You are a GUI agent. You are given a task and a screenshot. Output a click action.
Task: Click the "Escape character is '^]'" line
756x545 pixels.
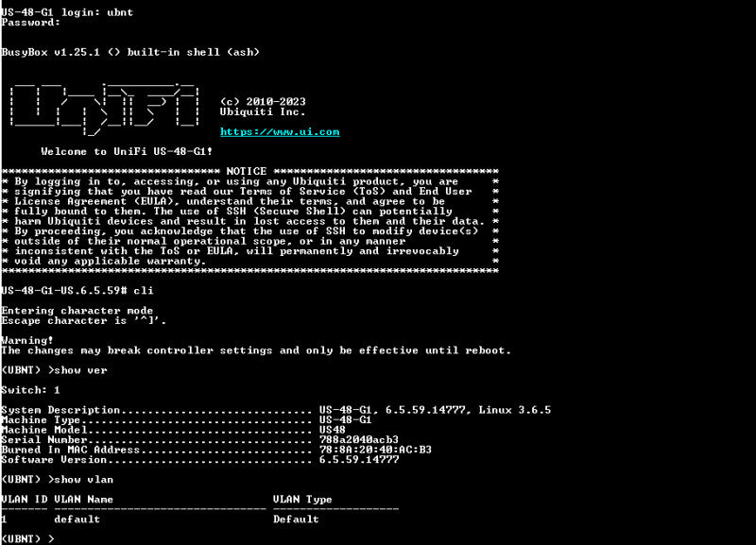click(x=83, y=320)
